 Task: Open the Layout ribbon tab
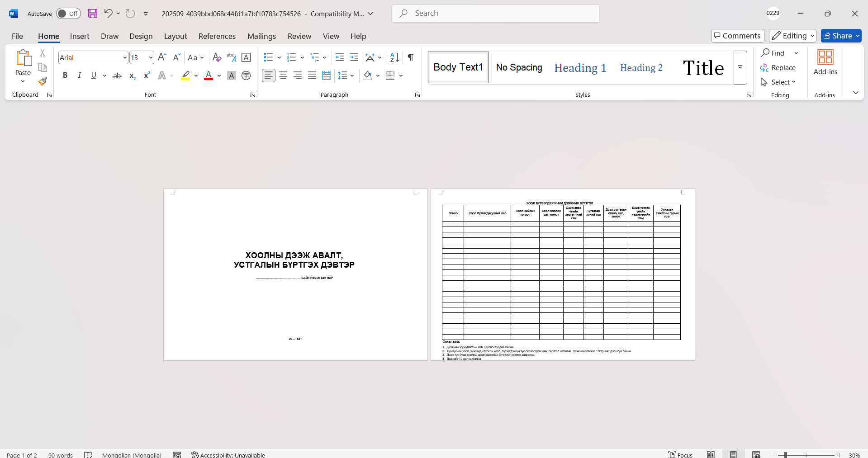point(175,36)
